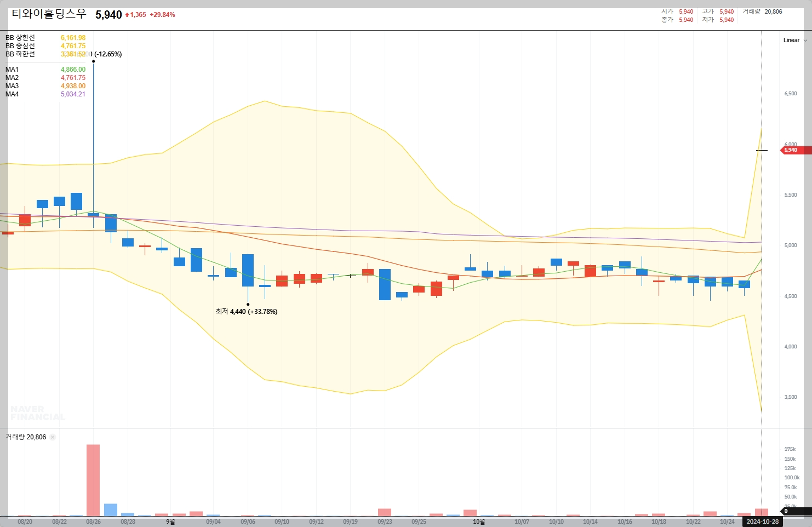812x527 pixels.
Task: Click the 티와이홀딩스우 stock name
Action: [x=49, y=14]
